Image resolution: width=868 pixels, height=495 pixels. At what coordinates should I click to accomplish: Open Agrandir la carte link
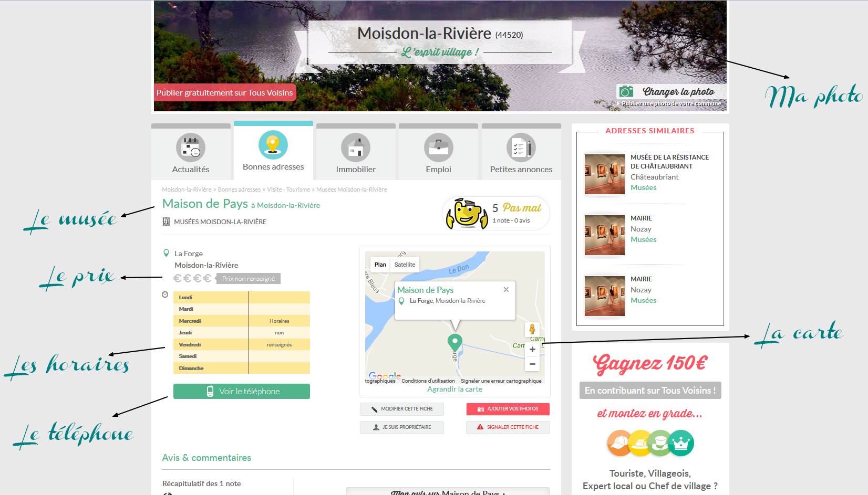tap(454, 389)
